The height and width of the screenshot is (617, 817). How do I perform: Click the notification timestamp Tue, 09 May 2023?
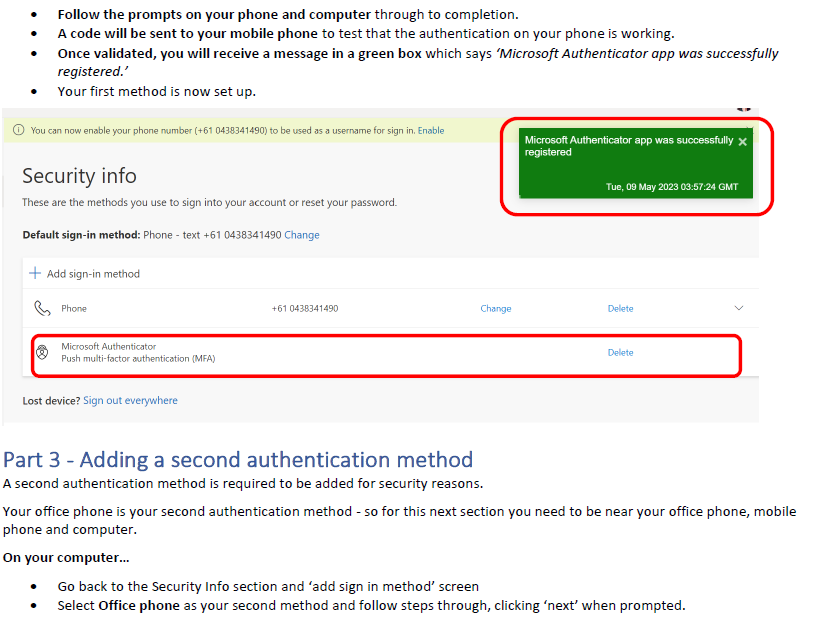coord(672,187)
